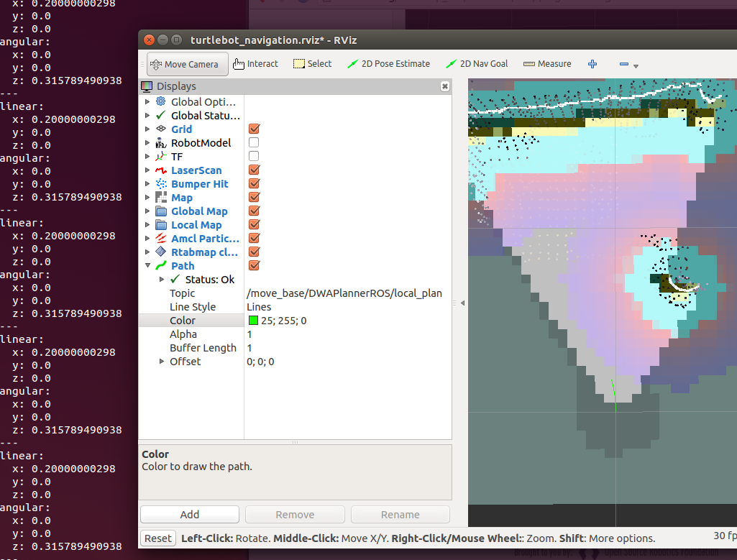Disable the Grid display checkbox
737x560 pixels.
point(254,129)
